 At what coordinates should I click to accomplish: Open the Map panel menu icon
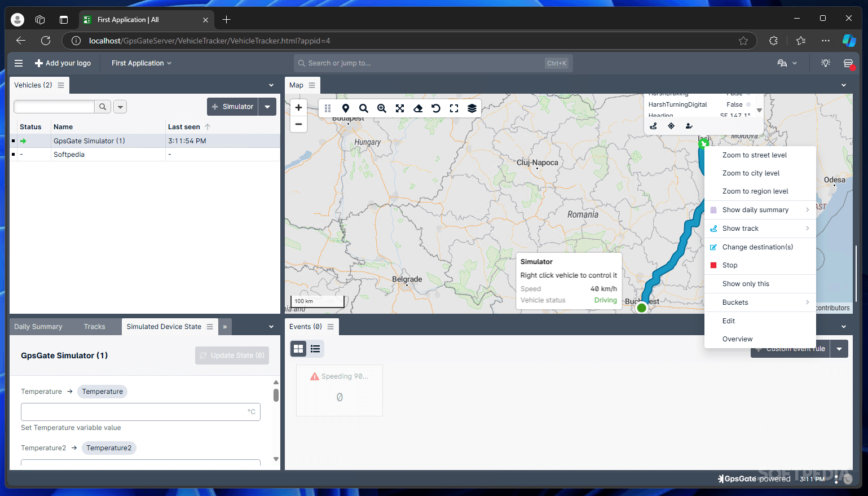(312, 85)
